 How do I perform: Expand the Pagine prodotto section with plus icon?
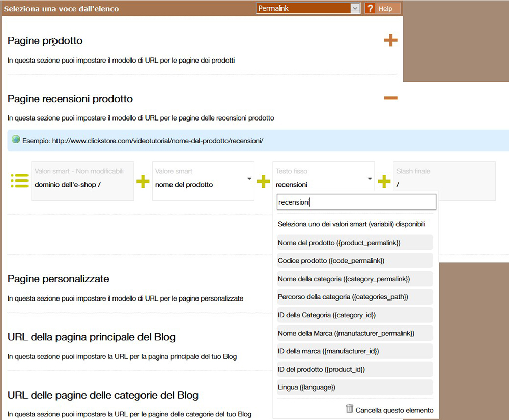click(390, 41)
